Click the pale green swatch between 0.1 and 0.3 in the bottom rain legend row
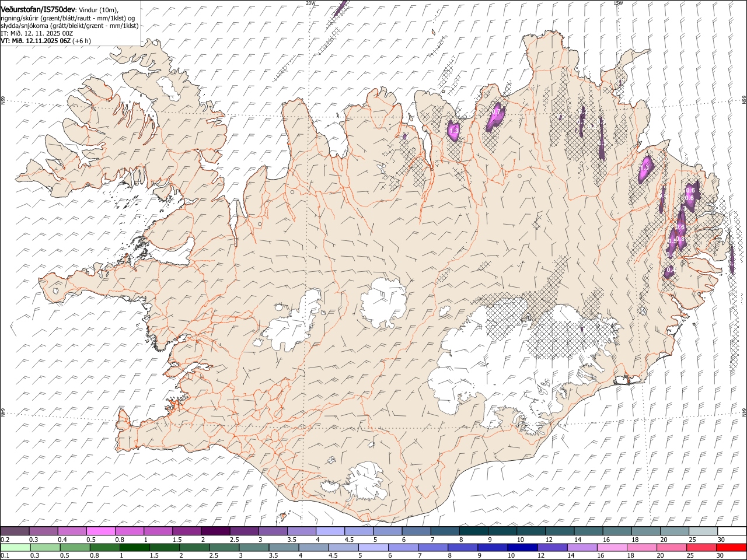The image size is (747, 560). click(x=15, y=548)
